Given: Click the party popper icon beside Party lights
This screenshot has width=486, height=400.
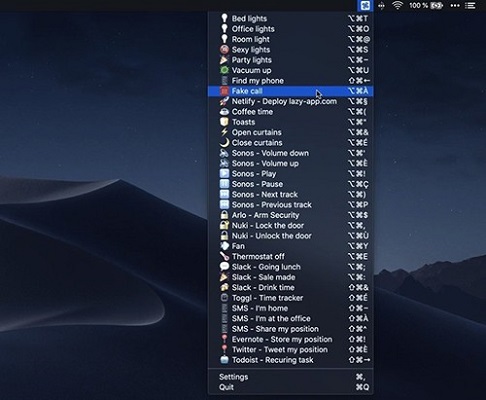Looking at the screenshot, I should coord(224,60).
